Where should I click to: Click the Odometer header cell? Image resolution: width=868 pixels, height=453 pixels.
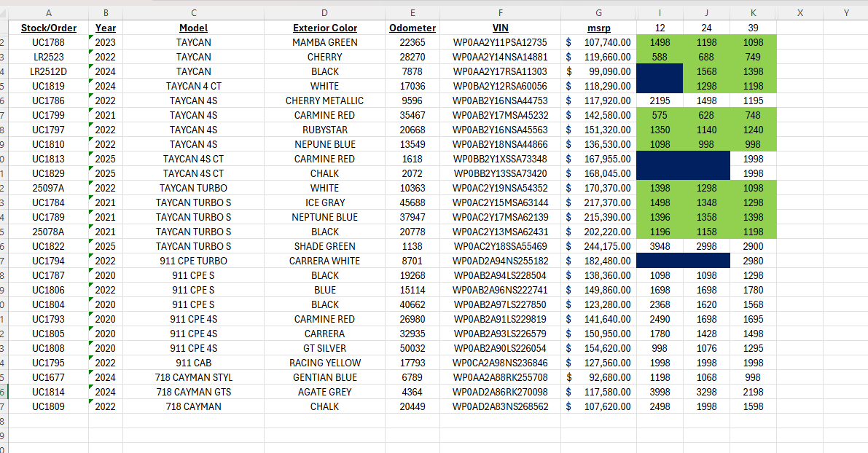(x=413, y=28)
